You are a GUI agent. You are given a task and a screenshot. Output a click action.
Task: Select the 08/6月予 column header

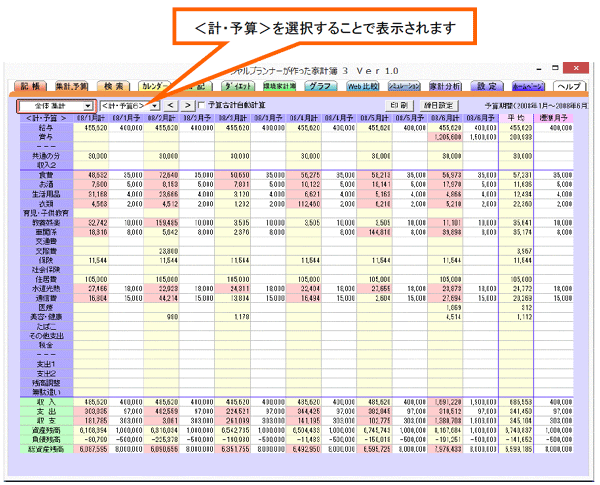481,118
